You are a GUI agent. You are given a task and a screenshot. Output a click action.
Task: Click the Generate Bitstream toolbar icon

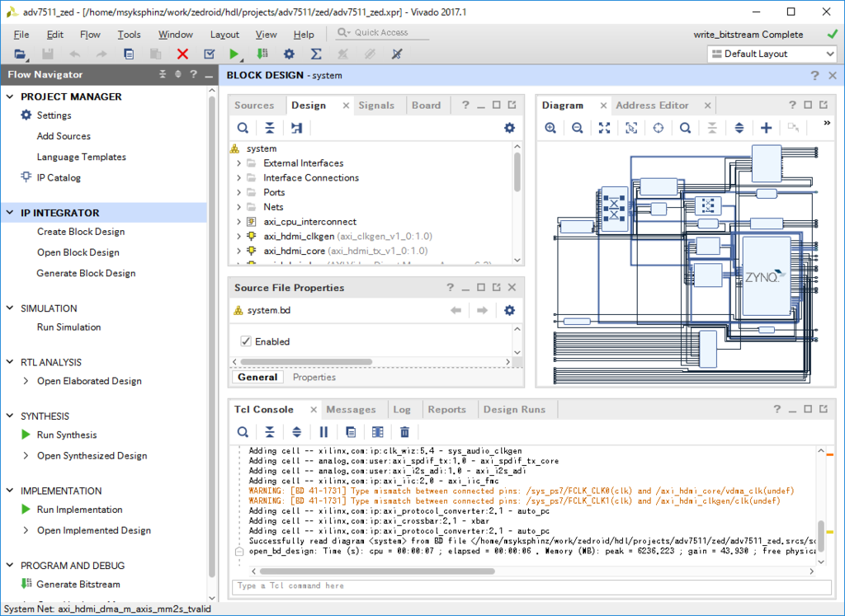tap(262, 54)
